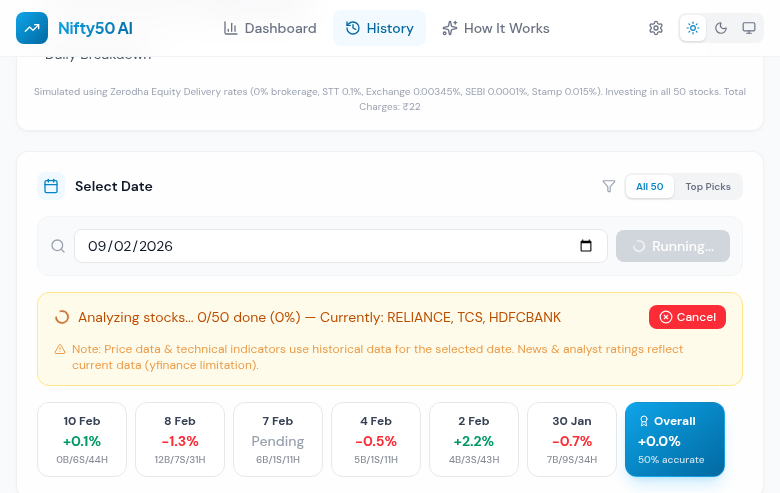780x493 pixels.
Task: Switch to dark theme moon icon
Action: click(x=721, y=28)
